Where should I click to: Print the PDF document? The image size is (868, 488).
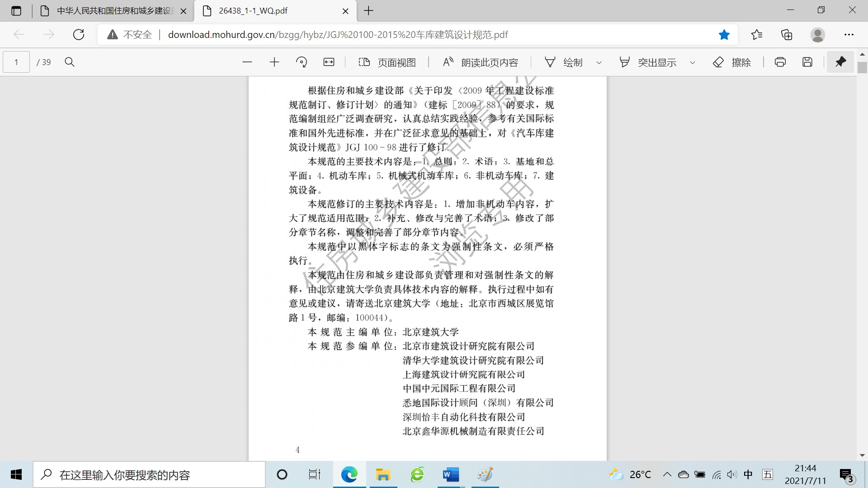coord(780,62)
